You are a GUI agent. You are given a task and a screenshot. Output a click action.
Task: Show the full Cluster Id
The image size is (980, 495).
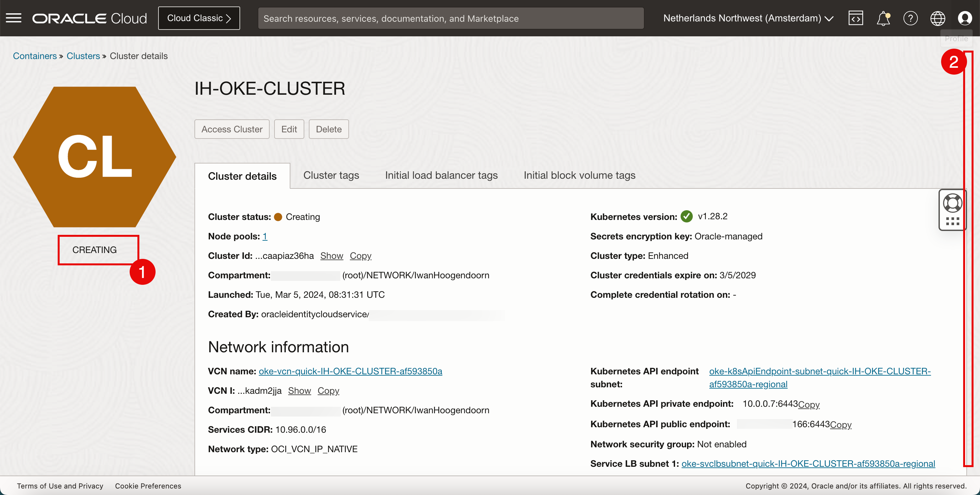pos(331,256)
